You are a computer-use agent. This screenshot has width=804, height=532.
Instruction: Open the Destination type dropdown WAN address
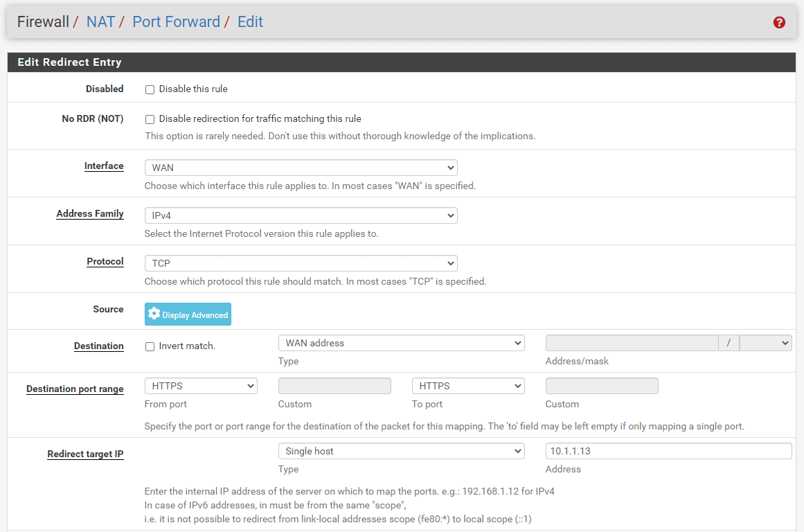click(402, 343)
